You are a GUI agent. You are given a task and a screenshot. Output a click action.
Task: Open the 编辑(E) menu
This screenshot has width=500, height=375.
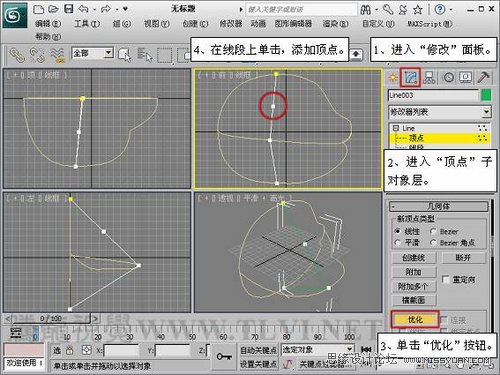[x=48, y=24]
